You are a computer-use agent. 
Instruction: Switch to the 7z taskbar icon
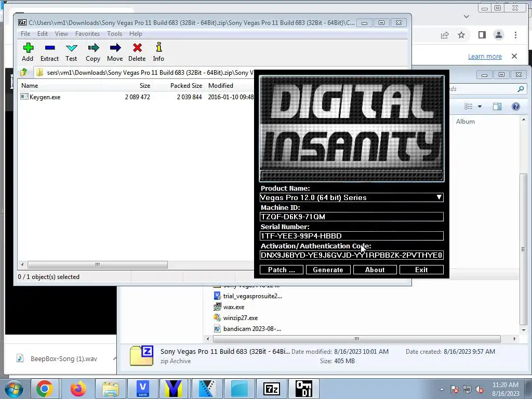tap(272, 389)
